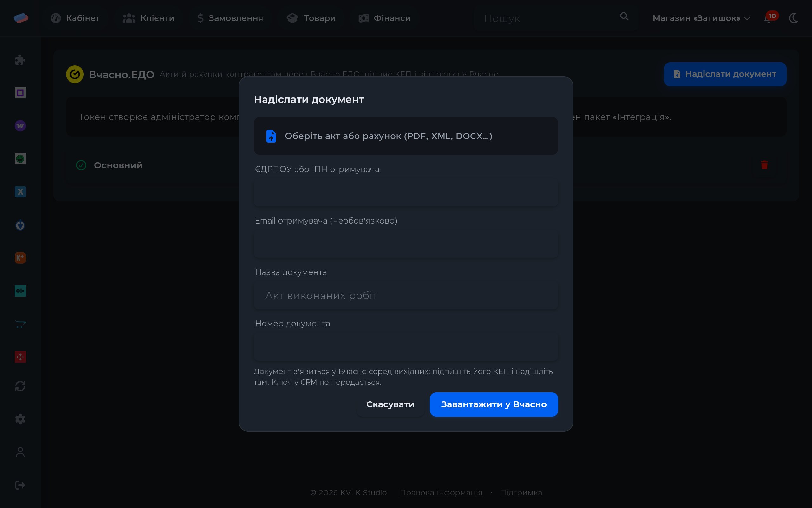Click the Надіслати документ page button

coord(725,74)
